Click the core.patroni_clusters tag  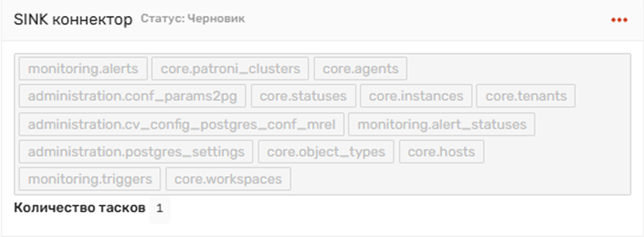[230, 68]
